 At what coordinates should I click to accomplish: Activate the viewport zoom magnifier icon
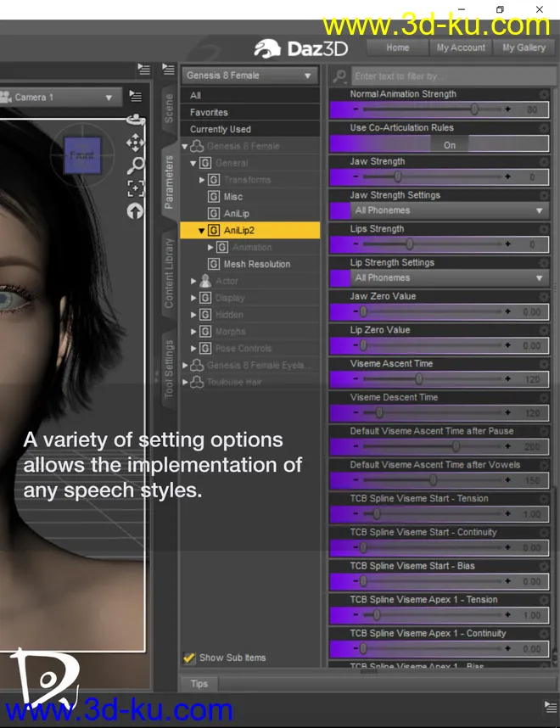136,165
